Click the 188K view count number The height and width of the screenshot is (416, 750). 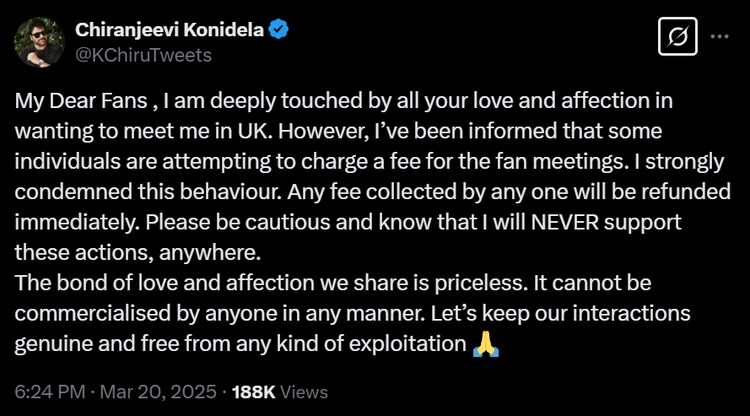(x=254, y=391)
